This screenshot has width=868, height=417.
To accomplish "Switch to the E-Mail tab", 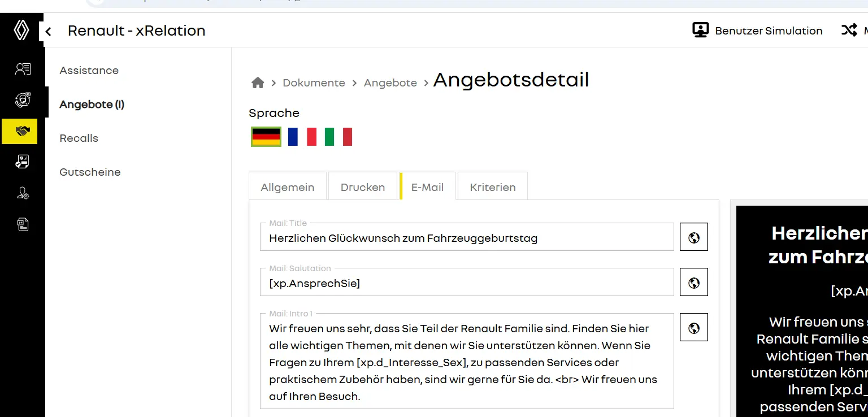I will coord(427,187).
